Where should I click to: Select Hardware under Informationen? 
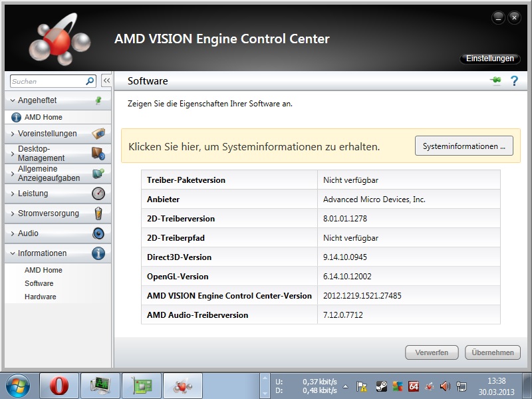[41, 297]
